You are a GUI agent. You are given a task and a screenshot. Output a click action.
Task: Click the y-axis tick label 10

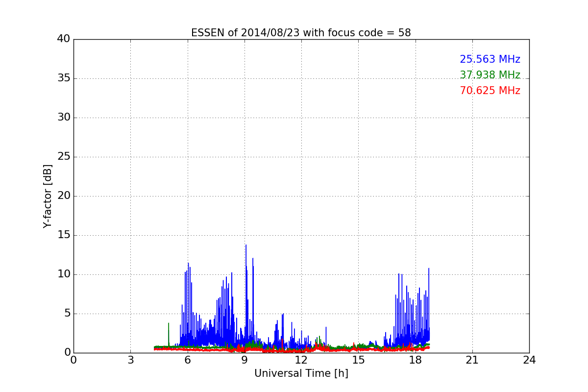tap(63, 274)
